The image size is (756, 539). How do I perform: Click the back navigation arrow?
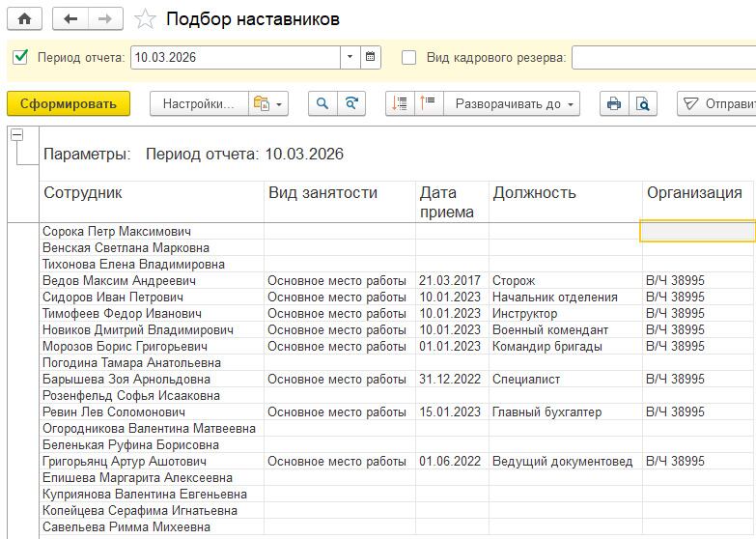(70, 19)
